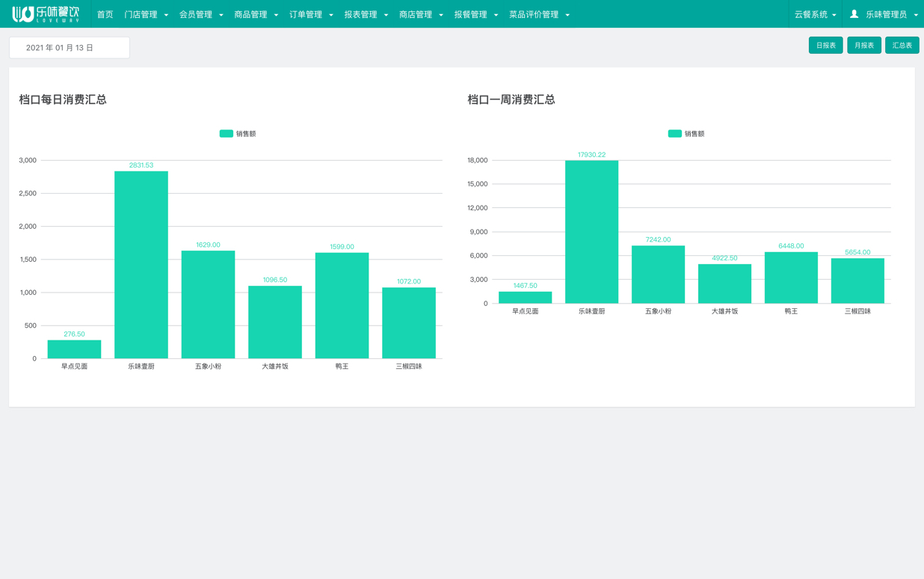
Task: Select the 乐味壹厨 axis label in the weekly chart
Action: coord(591,311)
